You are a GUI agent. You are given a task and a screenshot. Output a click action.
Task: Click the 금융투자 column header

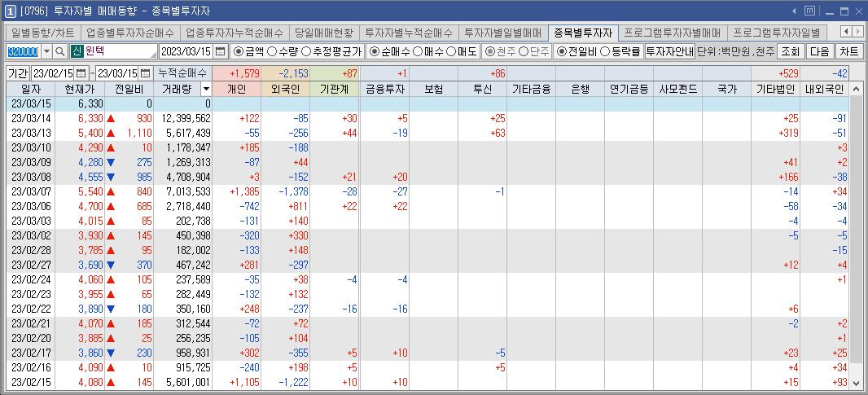click(x=384, y=89)
